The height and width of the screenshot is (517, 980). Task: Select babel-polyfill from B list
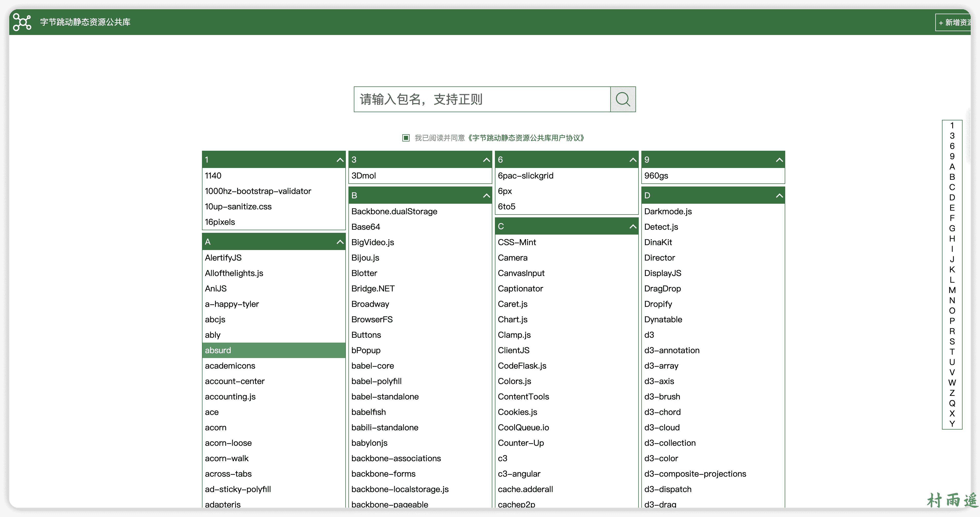coord(376,381)
